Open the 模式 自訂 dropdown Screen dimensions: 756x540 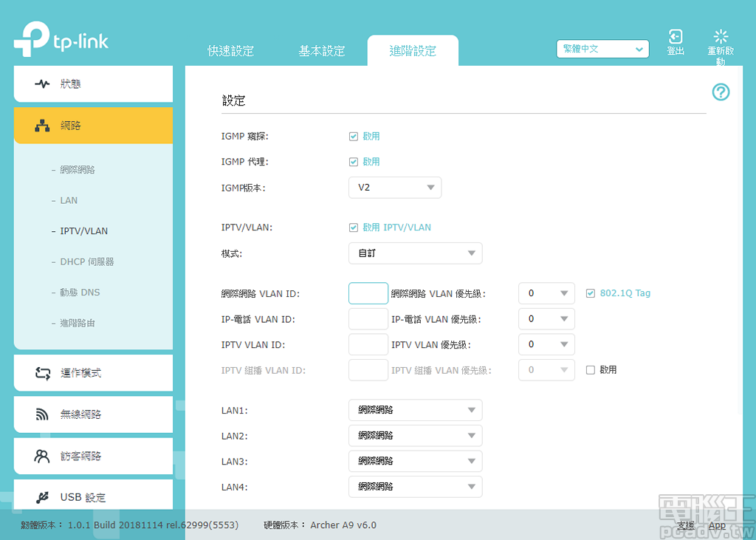pos(415,253)
